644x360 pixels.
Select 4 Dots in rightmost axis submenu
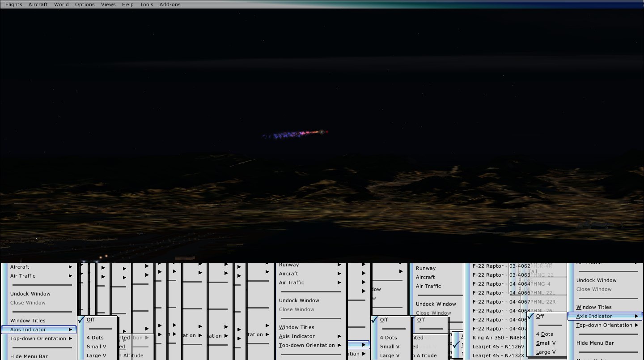point(544,334)
